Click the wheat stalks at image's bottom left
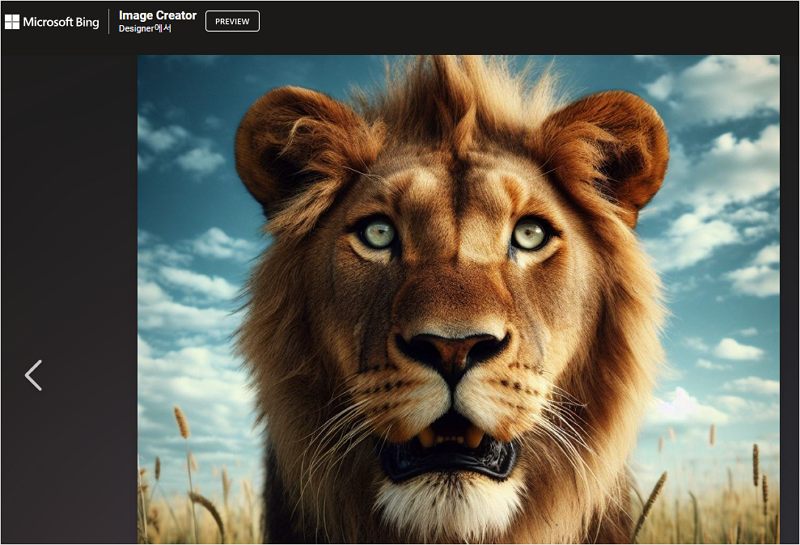Image resolution: width=800 pixels, height=545 pixels. [x=185, y=490]
